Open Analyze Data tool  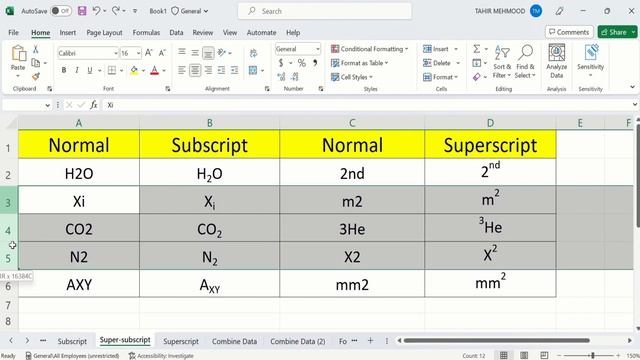pyautogui.click(x=556, y=61)
